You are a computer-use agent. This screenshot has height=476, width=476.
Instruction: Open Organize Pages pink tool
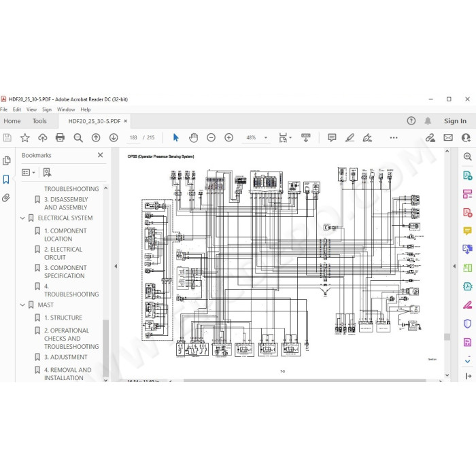pyautogui.click(x=468, y=194)
